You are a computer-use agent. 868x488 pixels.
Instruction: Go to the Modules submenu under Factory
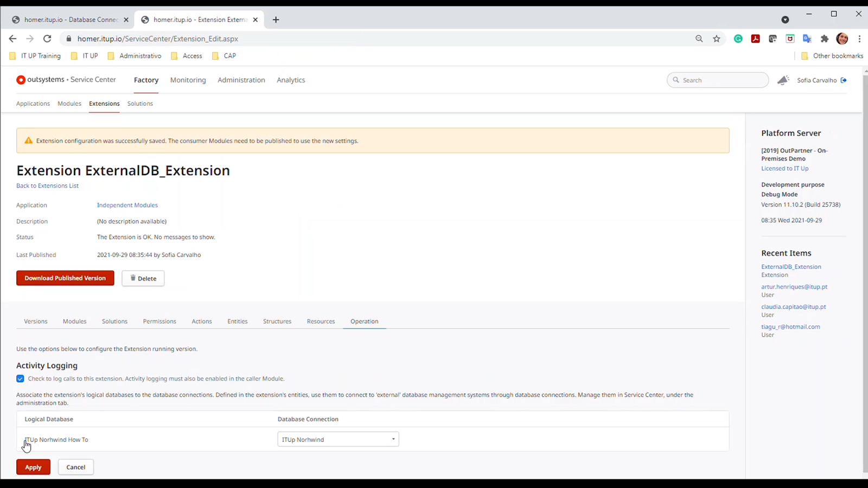(x=69, y=104)
